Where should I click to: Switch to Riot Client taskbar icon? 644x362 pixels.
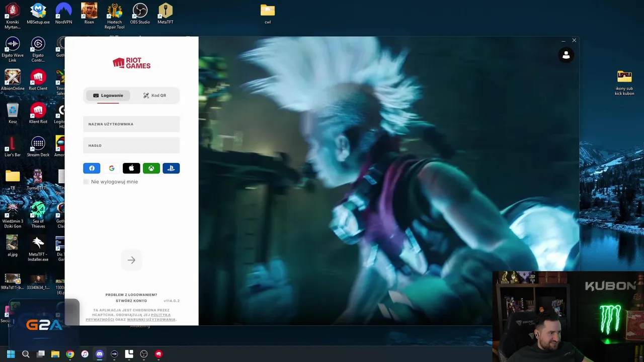click(159, 354)
